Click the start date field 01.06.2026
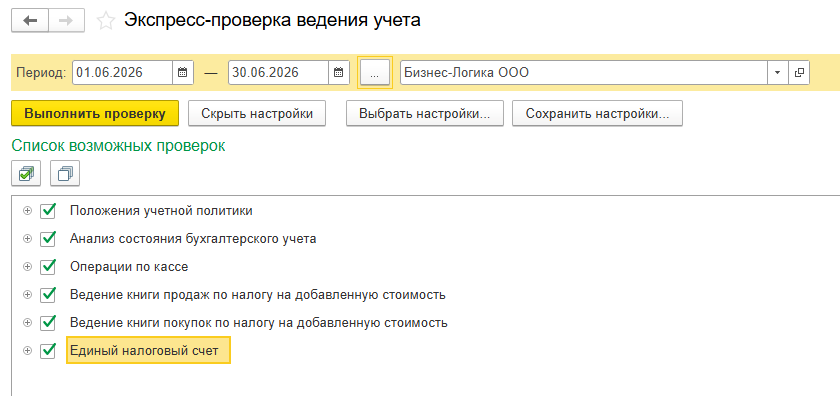The height and width of the screenshot is (396, 840). tap(123, 72)
